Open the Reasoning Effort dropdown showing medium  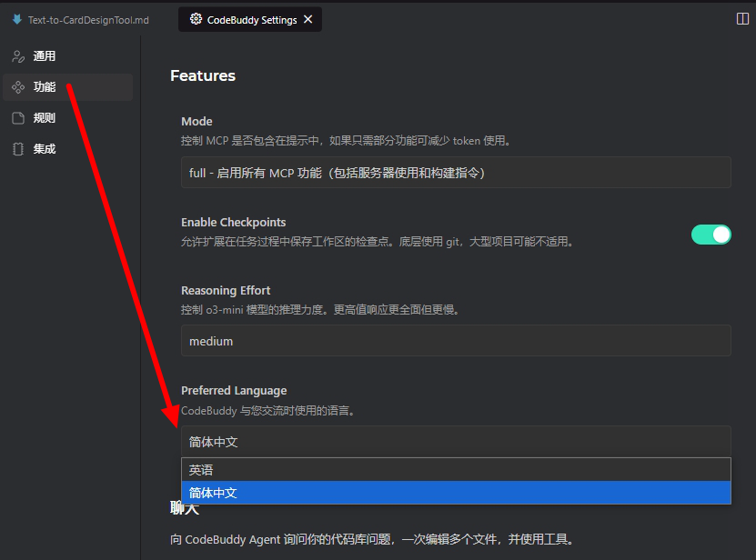(x=456, y=341)
